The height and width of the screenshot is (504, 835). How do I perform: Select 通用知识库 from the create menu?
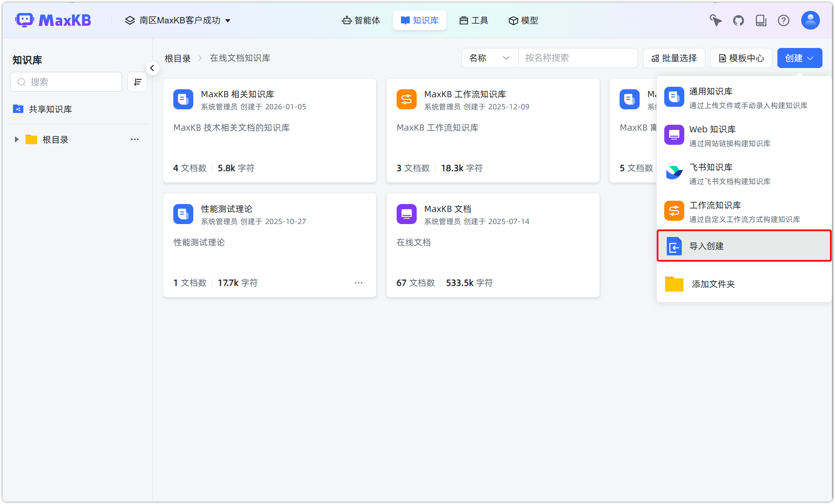pyautogui.click(x=744, y=98)
